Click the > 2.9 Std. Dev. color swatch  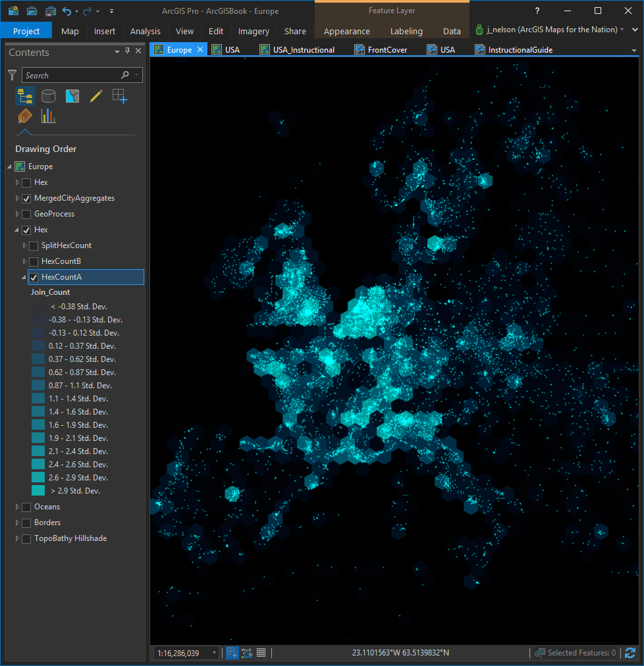coord(38,491)
